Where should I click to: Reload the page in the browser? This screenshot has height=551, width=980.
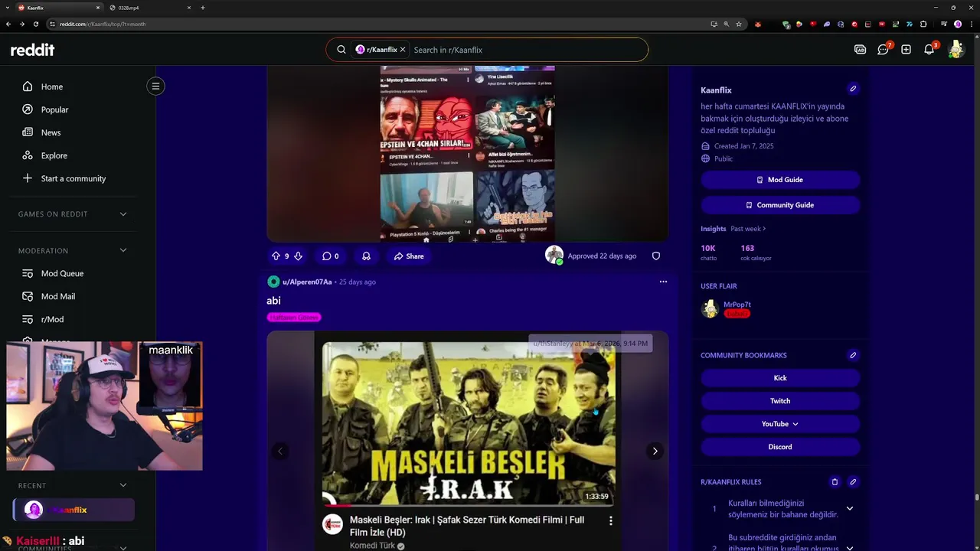tap(35, 24)
